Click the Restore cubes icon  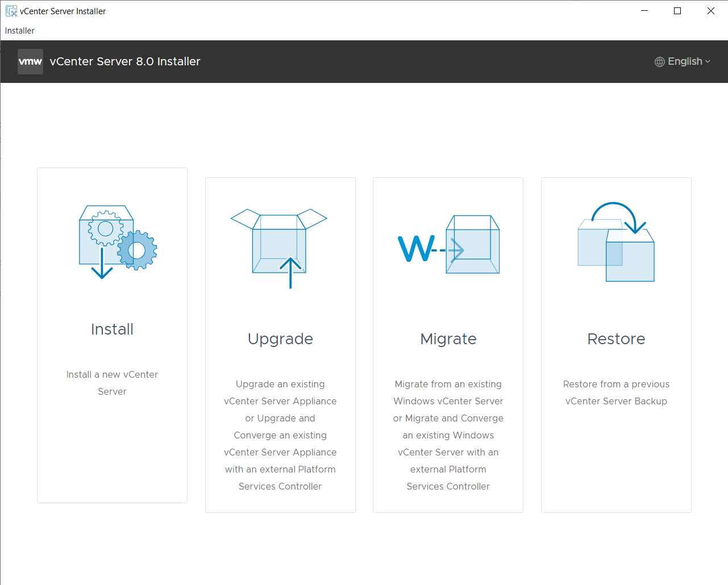pyautogui.click(x=616, y=243)
